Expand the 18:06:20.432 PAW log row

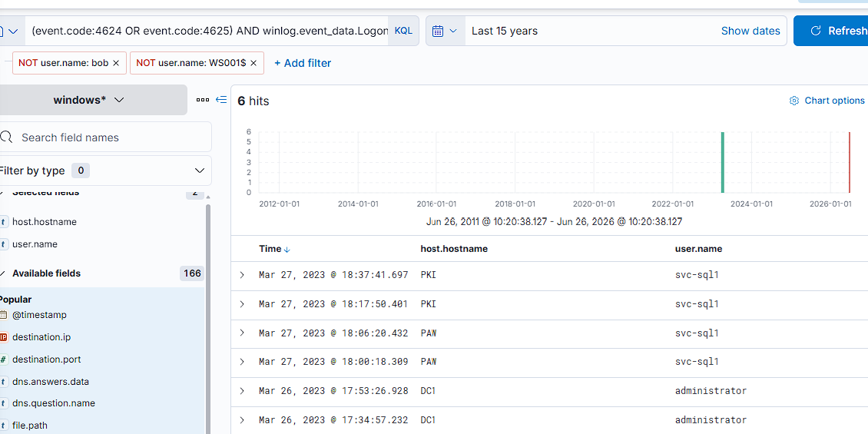(242, 333)
